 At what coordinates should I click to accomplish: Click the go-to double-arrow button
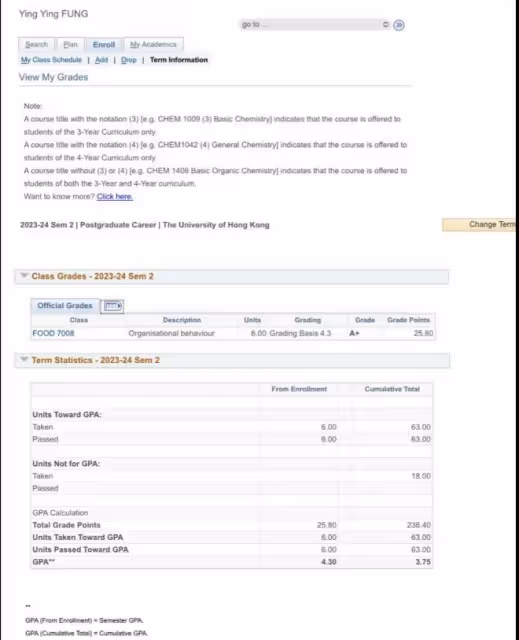399,25
